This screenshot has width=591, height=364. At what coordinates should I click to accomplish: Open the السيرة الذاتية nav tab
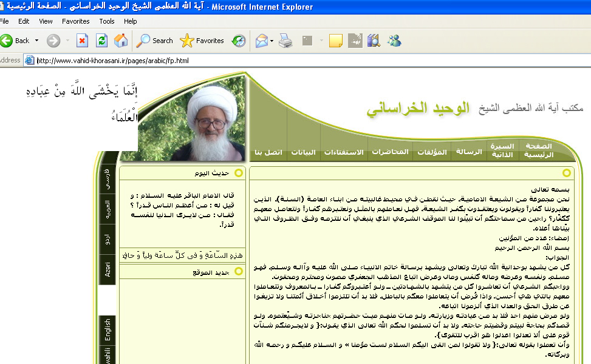502,150
